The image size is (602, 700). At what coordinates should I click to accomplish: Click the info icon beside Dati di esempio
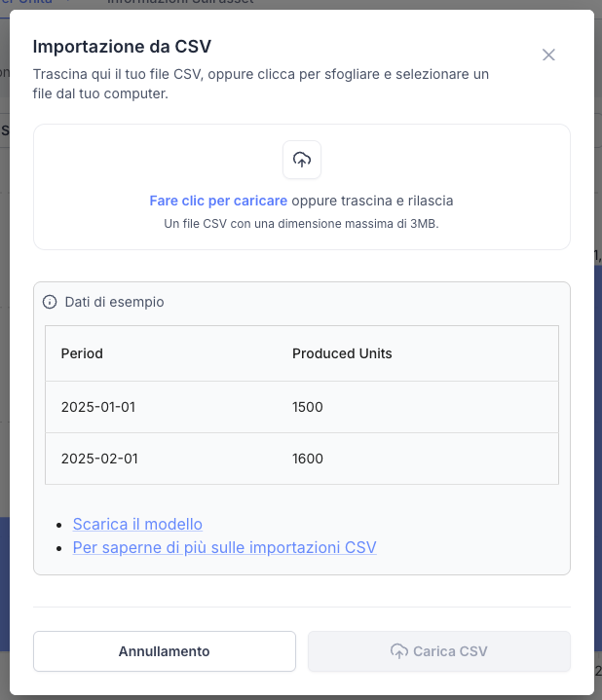tap(50, 302)
